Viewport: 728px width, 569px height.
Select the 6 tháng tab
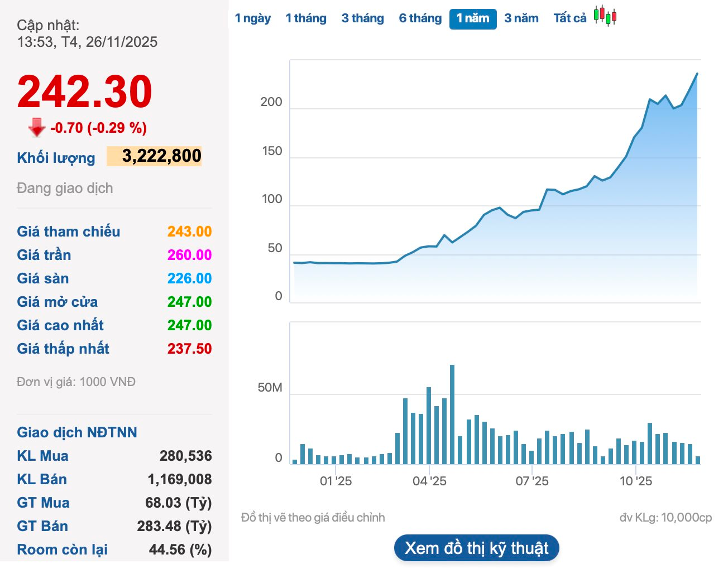click(420, 18)
